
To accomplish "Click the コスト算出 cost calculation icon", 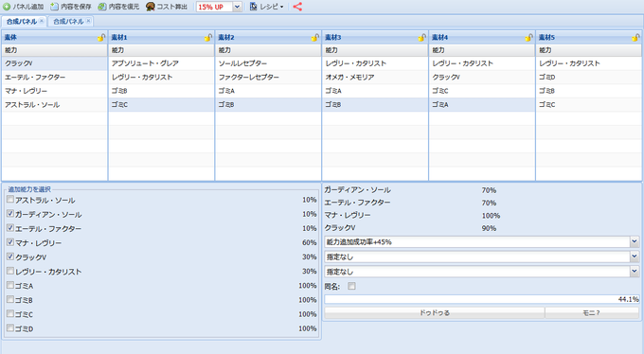I will (x=151, y=7).
